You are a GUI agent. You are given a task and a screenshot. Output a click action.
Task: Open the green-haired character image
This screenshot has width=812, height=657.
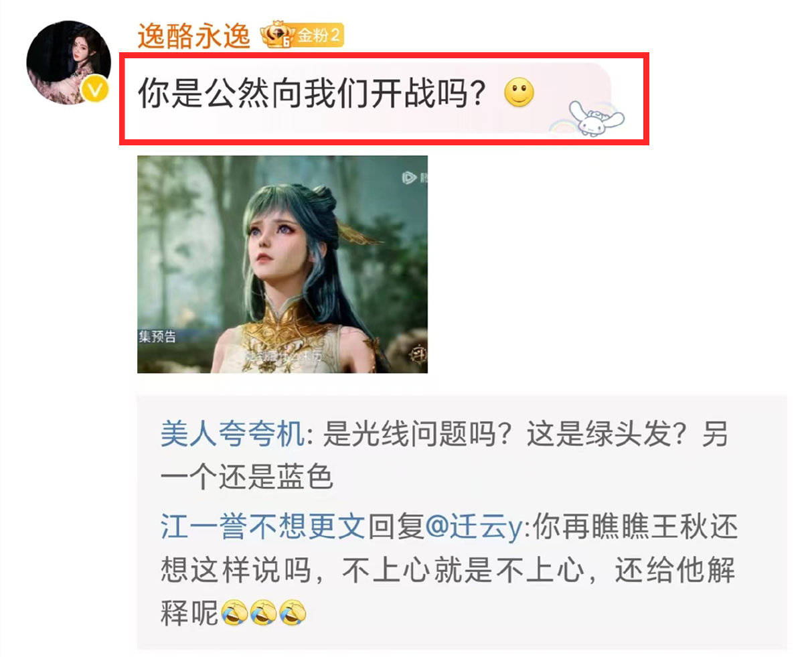[x=282, y=265]
